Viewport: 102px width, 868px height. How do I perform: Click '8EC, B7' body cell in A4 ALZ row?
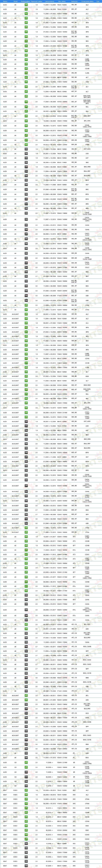coord(74,9)
